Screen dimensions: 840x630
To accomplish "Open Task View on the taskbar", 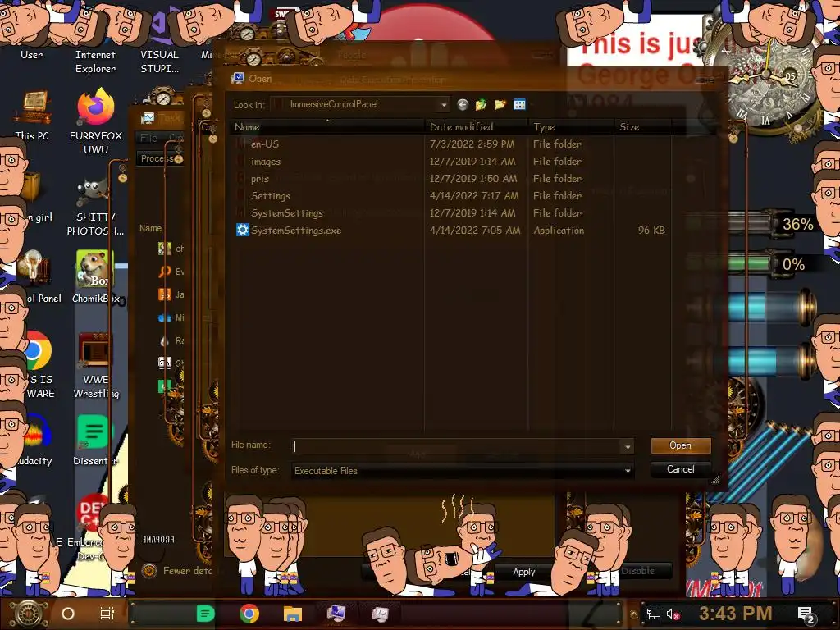I will (x=107, y=614).
